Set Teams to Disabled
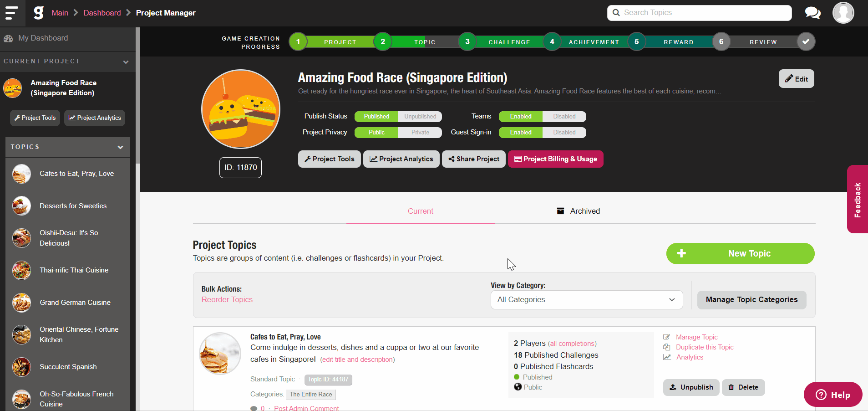The image size is (868, 411). (x=564, y=117)
